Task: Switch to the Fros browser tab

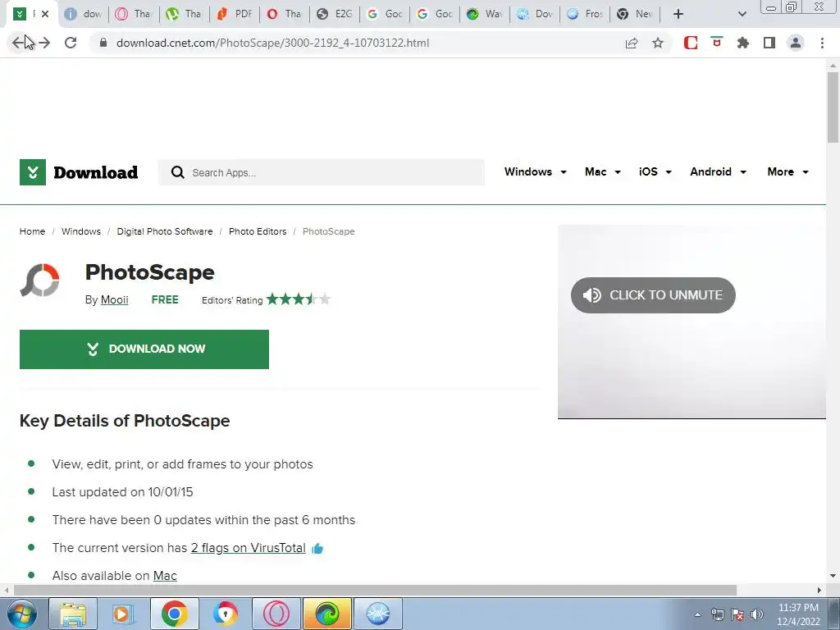Action: pyautogui.click(x=585, y=14)
